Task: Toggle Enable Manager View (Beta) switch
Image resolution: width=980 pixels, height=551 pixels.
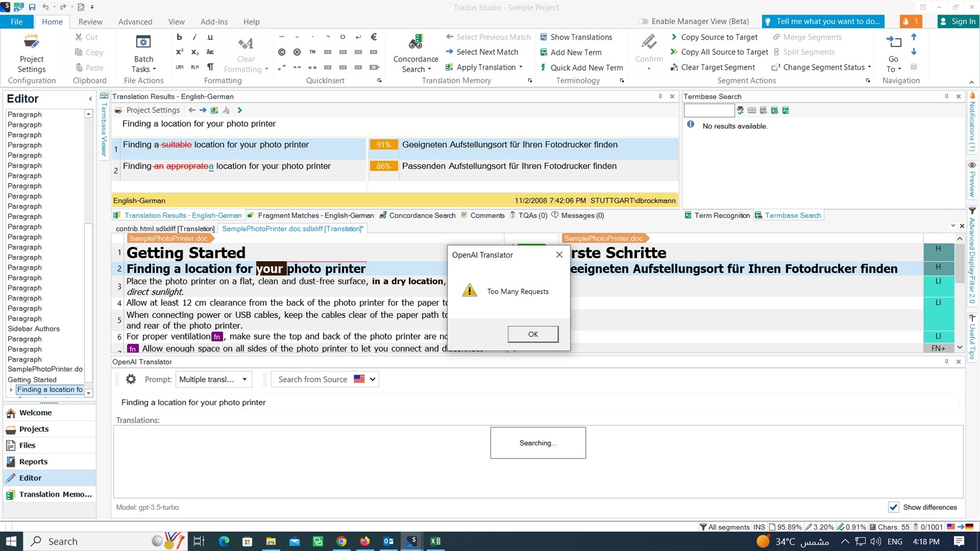Action: pyautogui.click(x=643, y=21)
